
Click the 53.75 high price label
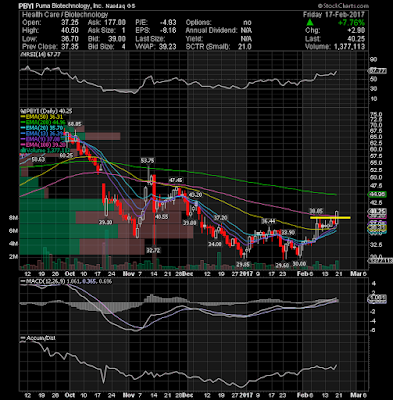[x=147, y=161]
